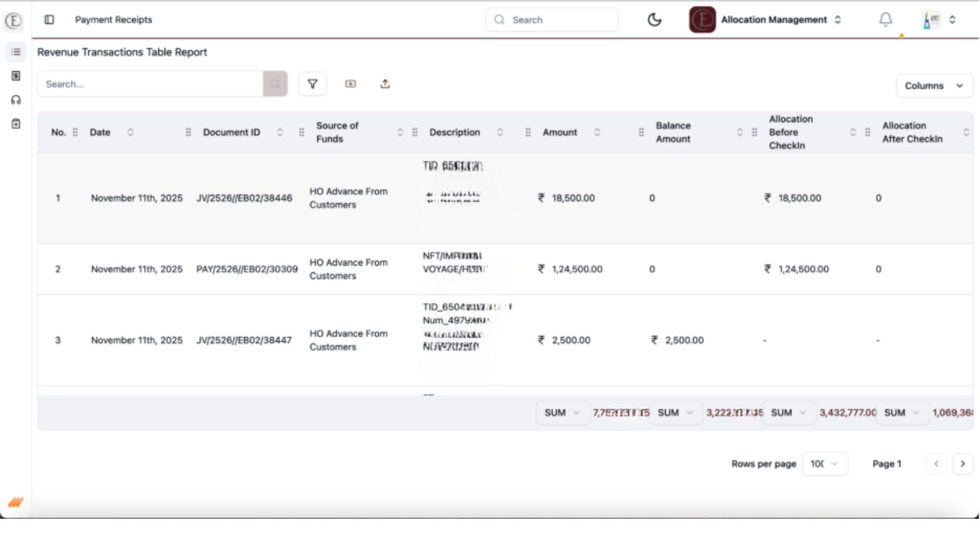Open the notifications bell
This screenshot has width=980, height=551.
(886, 19)
